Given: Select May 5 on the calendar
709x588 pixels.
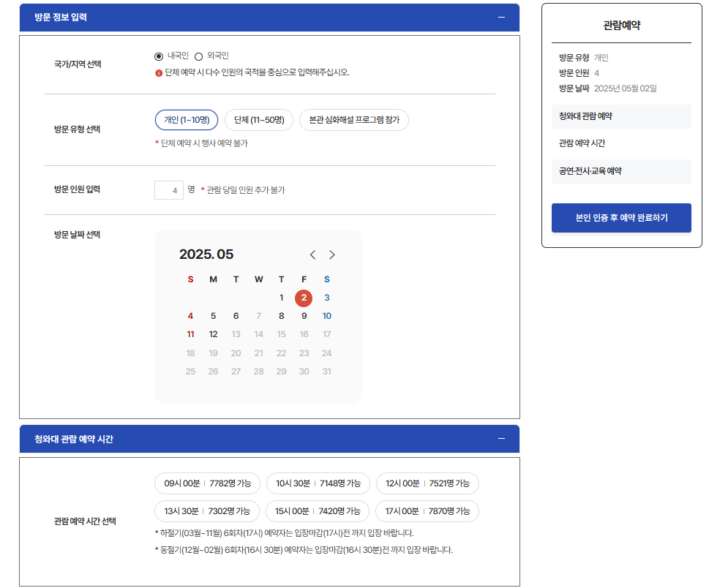Looking at the screenshot, I should 213,316.
